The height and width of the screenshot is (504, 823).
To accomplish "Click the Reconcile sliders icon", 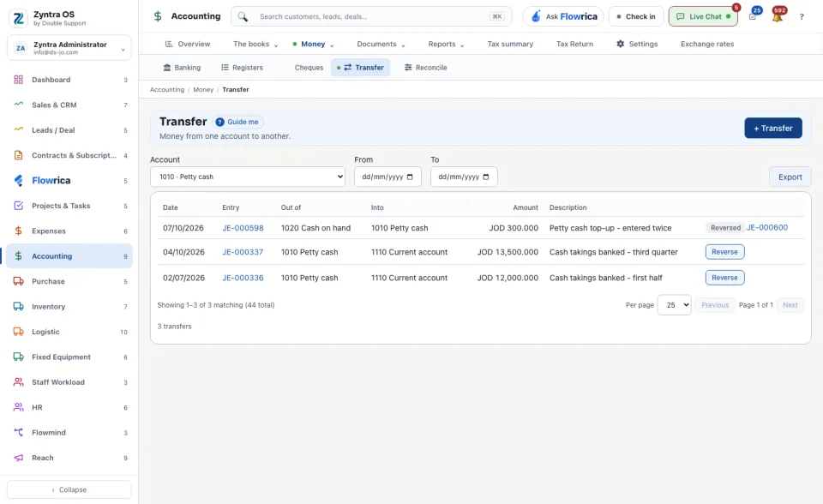I will pyautogui.click(x=408, y=68).
